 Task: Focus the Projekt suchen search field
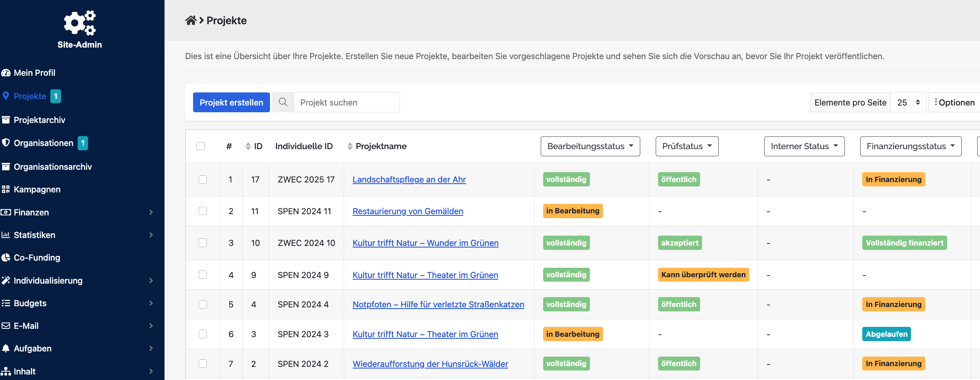click(x=346, y=102)
